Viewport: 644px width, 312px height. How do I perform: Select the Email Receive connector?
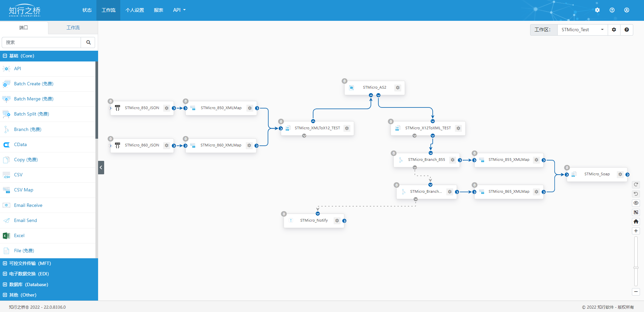(48, 205)
